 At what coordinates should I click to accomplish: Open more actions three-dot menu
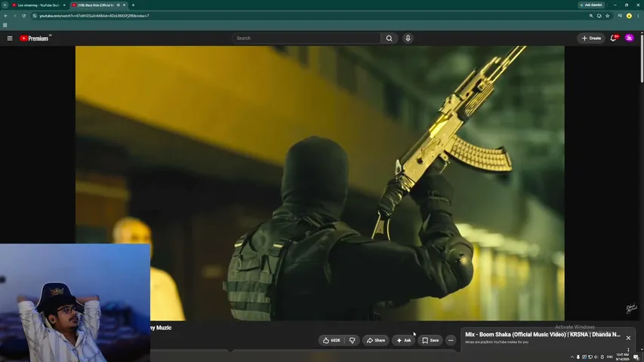click(451, 340)
